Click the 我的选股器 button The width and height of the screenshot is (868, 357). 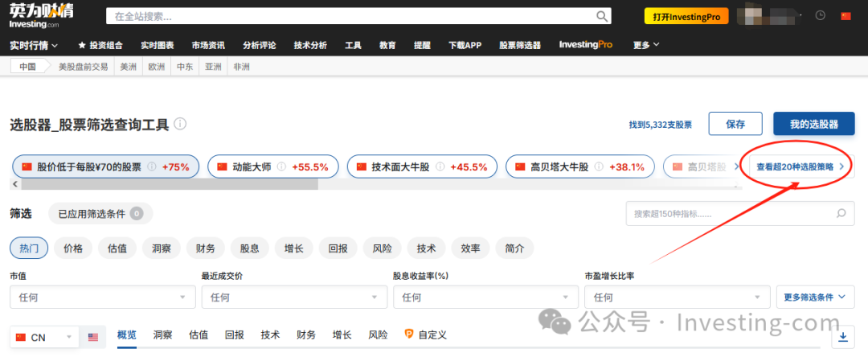click(813, 124)
